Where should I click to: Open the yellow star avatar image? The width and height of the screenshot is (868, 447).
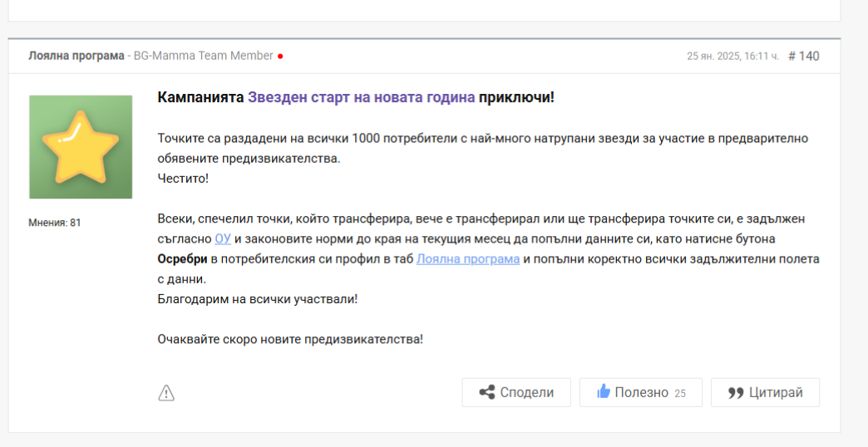click(x=81, y=147)
